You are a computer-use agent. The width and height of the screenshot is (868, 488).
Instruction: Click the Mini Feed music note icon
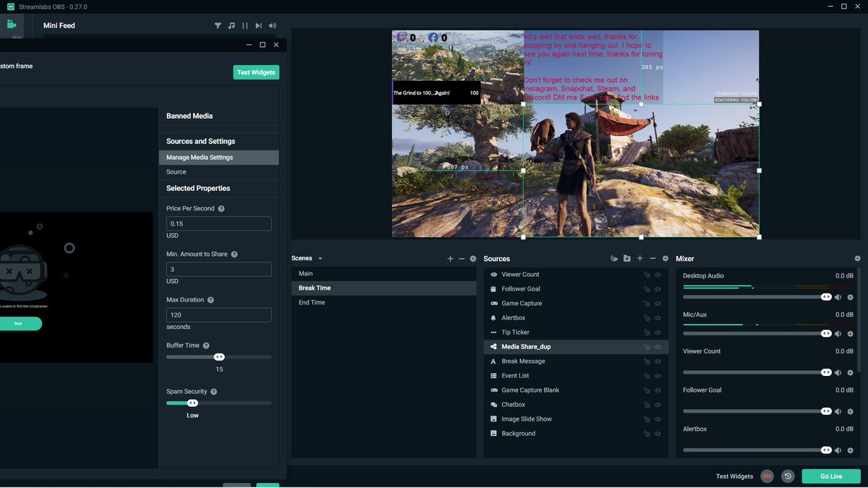[231, 25]
